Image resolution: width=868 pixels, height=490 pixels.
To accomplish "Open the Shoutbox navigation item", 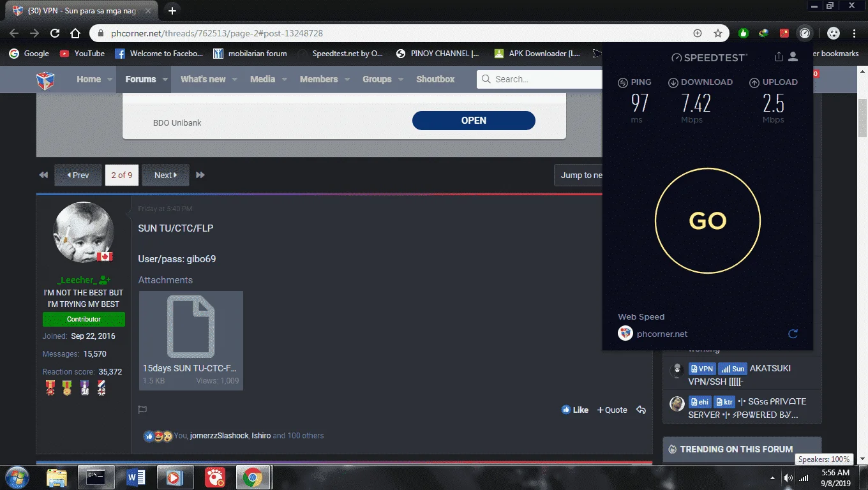I will 435,79.
